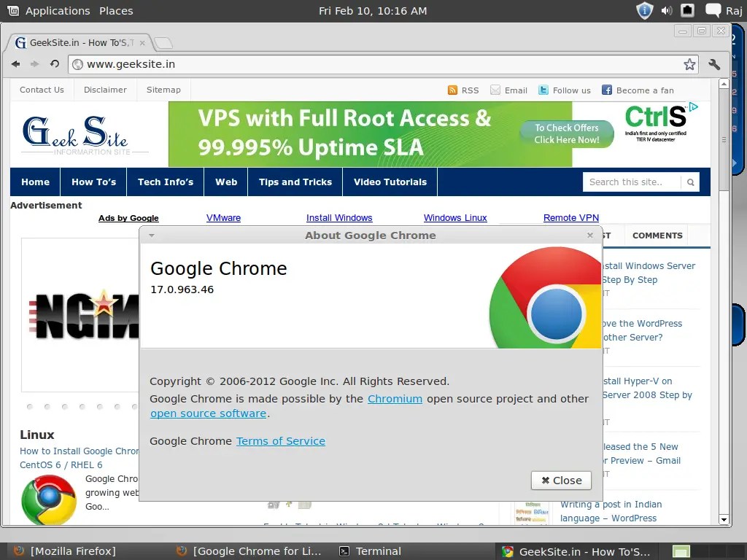Click the chat bubble icon near Raj
Image resolution: width=747 pixels, height=560 pixels.
713,10
